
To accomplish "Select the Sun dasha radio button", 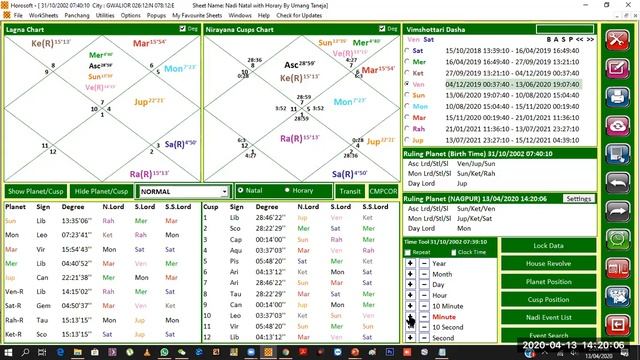I will pos(407,95).
